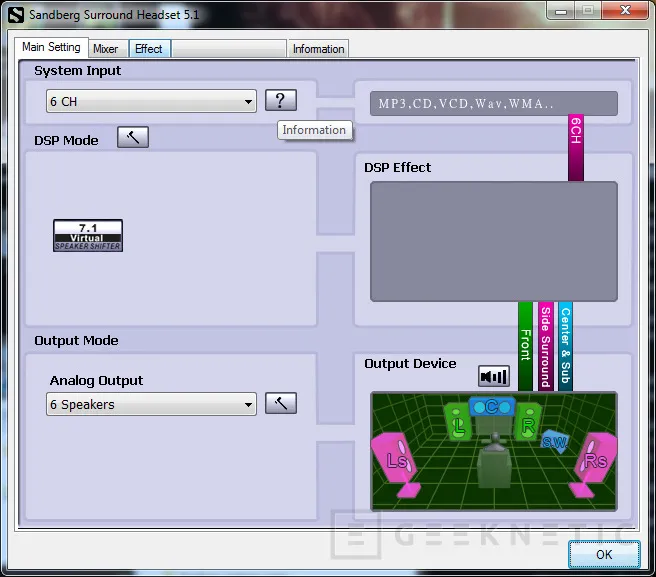
Task: Click the DSP Mode label
Action: [x=66, y=141]
